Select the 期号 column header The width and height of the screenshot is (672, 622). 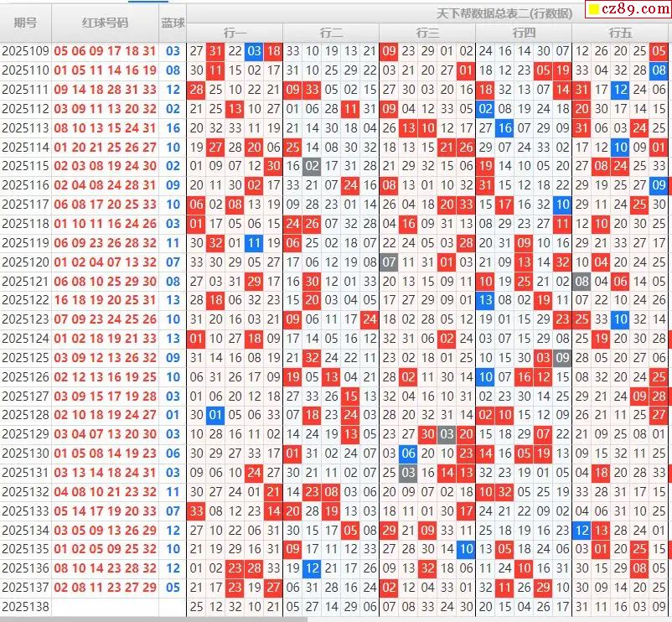(x=25, y=23)
